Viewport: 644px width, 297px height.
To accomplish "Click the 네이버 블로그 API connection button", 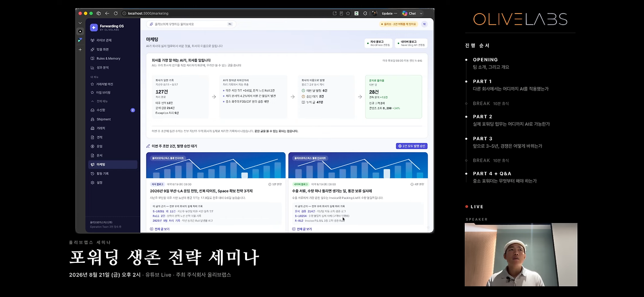I will click(x=411, y=43).
